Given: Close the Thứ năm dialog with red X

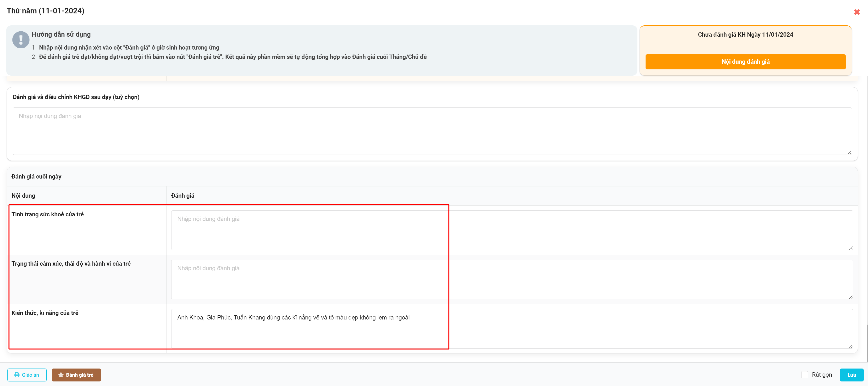Looking at the screenshot, I should click(857, 12).
